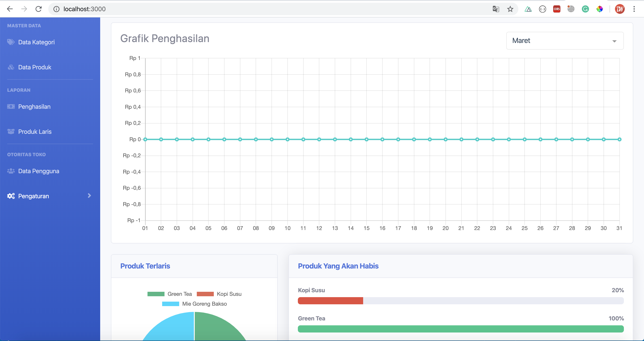
Task: Click the tags icon beside Data Kategori
Action: [x=11, y=42]
